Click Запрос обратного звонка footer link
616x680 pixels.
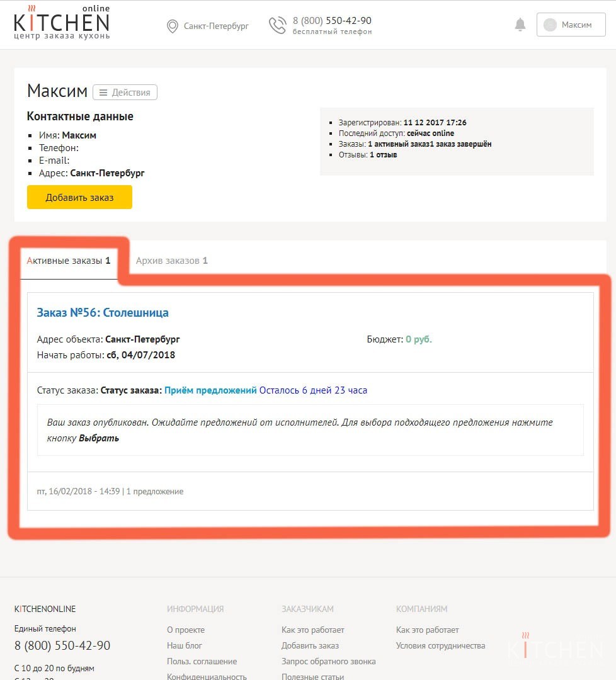pyautogui.click(x=328, y=661)
